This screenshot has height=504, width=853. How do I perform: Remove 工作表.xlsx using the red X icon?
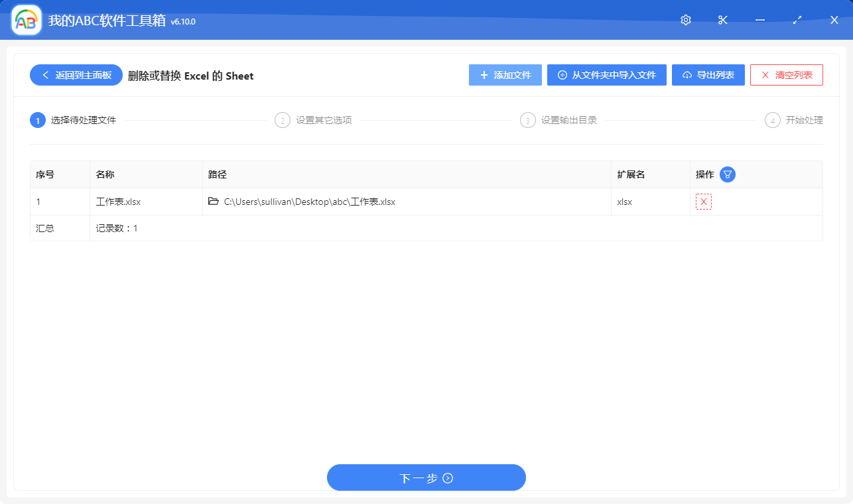pos(702,201)
